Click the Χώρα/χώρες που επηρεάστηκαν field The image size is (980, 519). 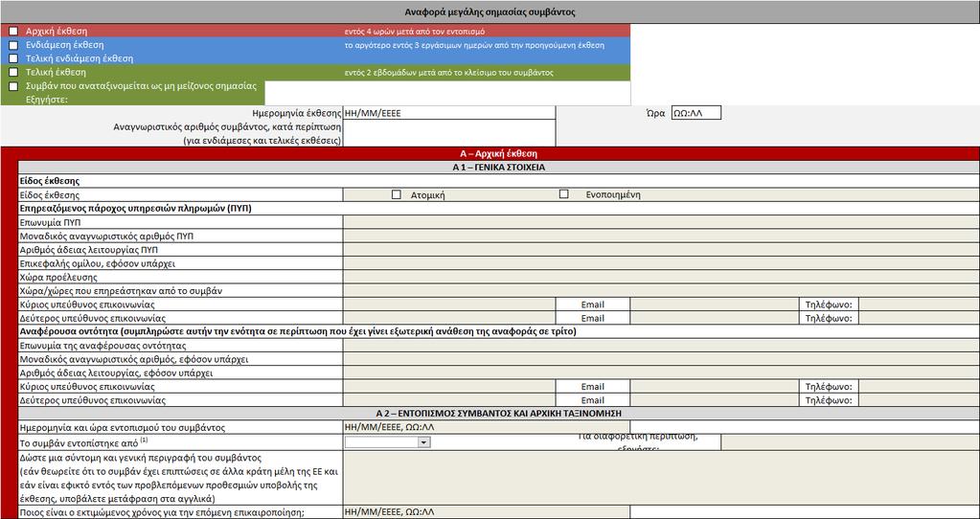pos(661,291)
